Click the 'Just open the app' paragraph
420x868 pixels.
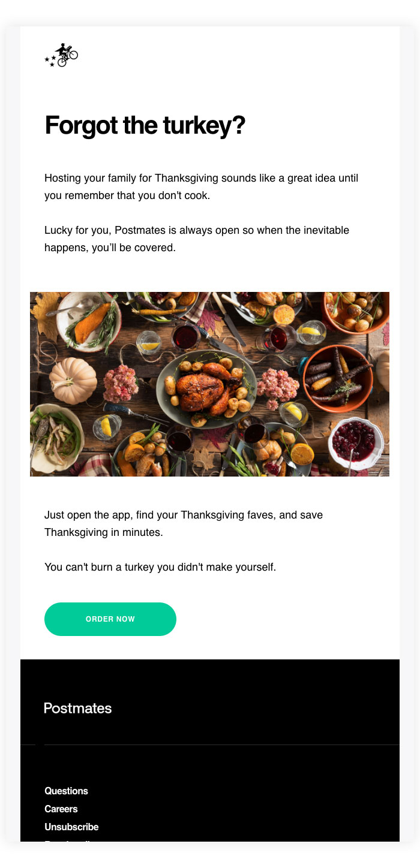(x=184, y=523)
